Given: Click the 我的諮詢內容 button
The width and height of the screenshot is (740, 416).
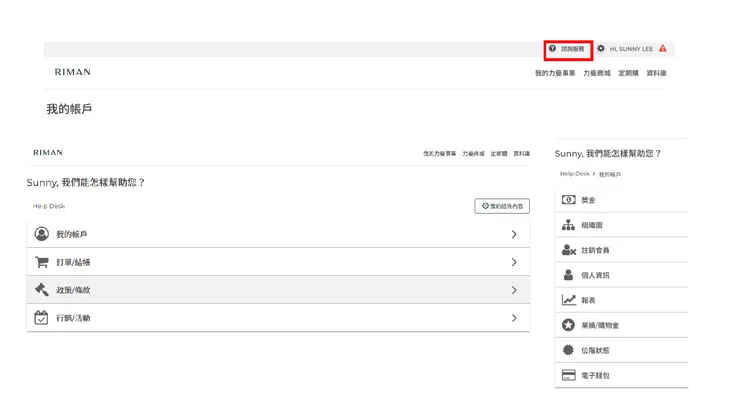Looking at the screenshot, I should tap(502, 206).
